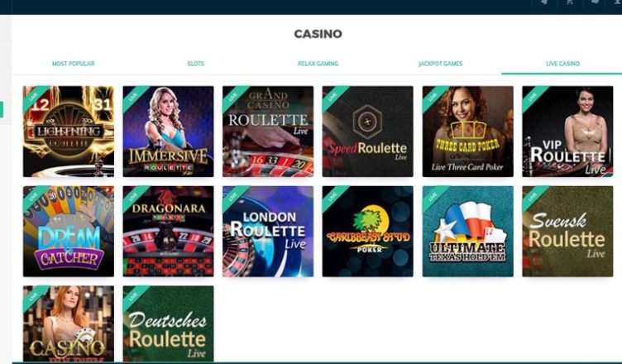Screen dimensions: 622x364
Task: Open London Roulette Live
Action: 268,232
